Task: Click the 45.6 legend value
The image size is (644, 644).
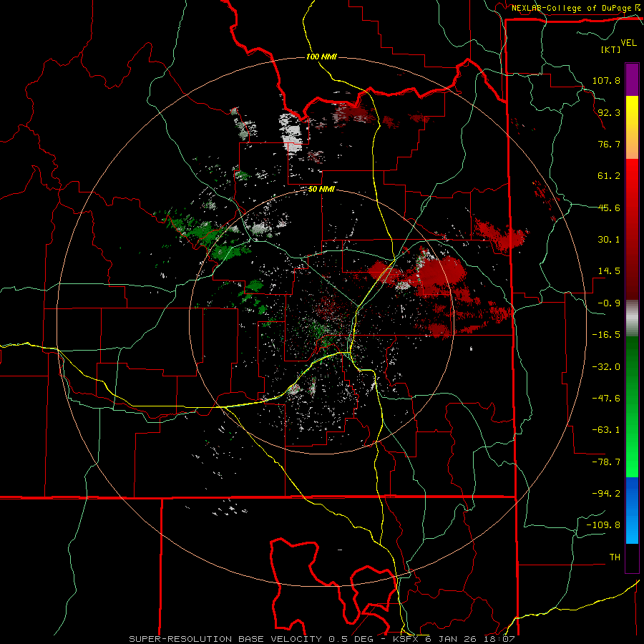Action: [x=609, y=208]
